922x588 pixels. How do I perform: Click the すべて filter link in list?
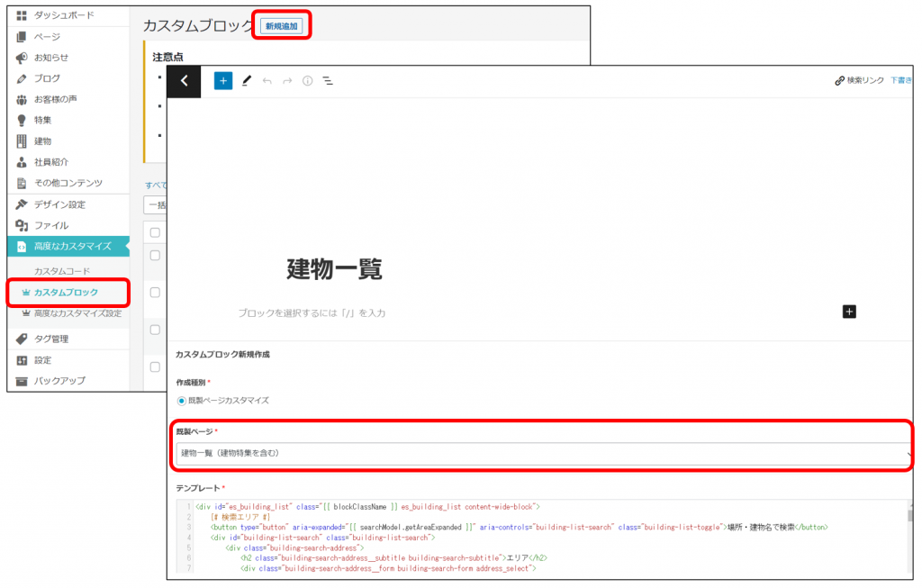coord(156,185)
